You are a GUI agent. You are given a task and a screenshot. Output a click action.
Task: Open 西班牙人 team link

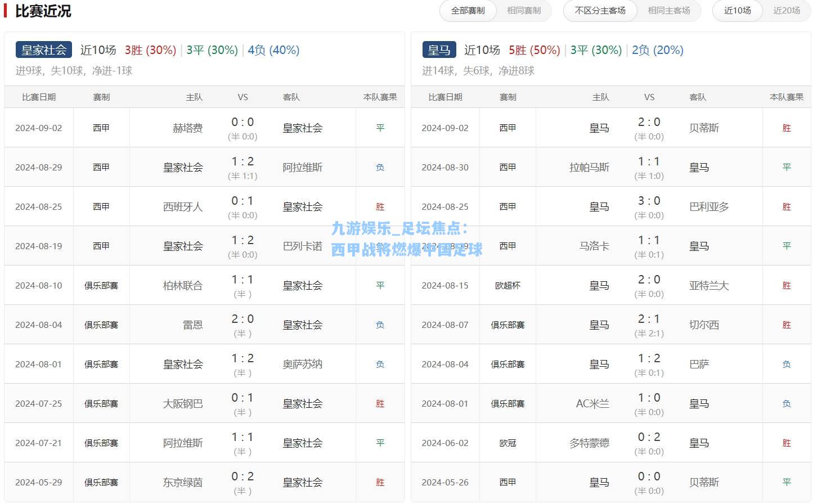(182, 207)
